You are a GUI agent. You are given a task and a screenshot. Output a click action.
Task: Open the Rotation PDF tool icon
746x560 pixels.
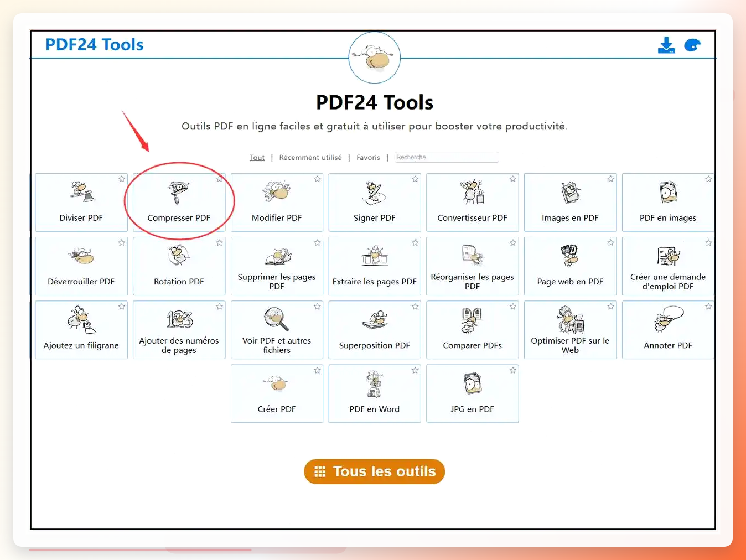click(179, 256)
